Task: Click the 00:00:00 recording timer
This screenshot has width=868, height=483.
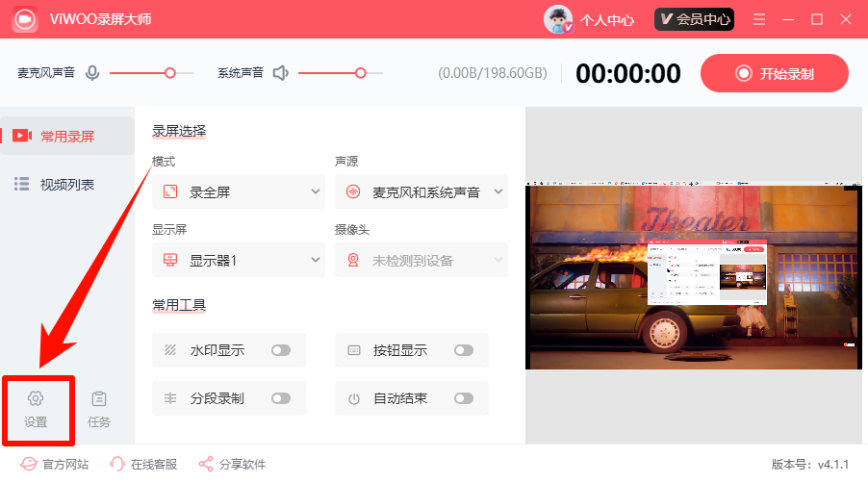Action: (628, 73)
